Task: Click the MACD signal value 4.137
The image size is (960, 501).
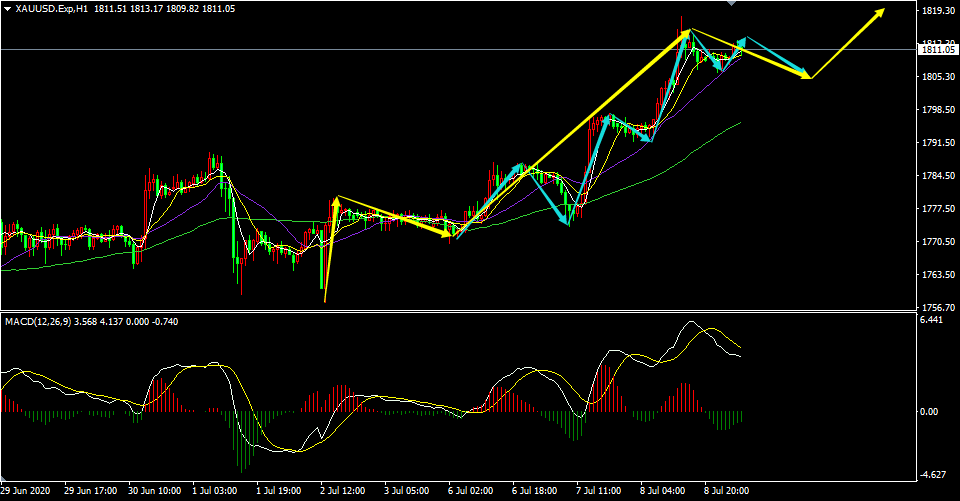Action: pos(110,321)
